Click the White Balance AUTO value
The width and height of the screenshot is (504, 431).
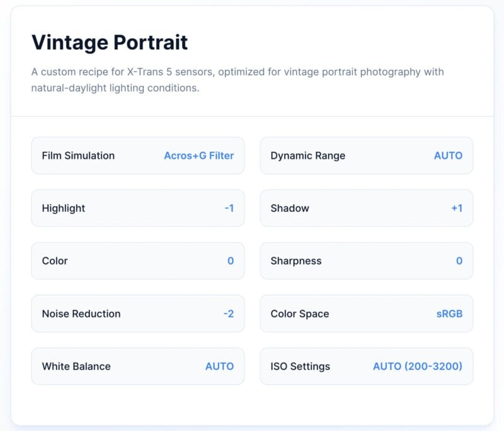tap(219, 366)
